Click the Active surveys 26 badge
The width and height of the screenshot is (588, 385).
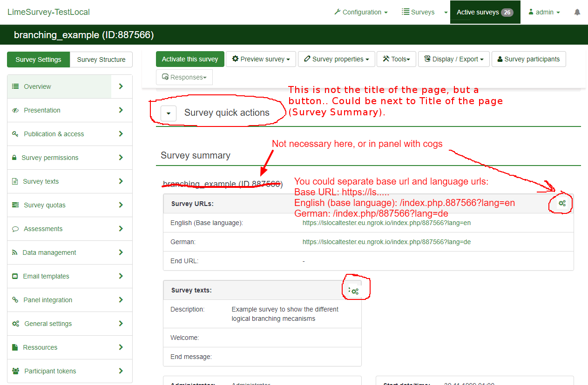tap(507, 13)
